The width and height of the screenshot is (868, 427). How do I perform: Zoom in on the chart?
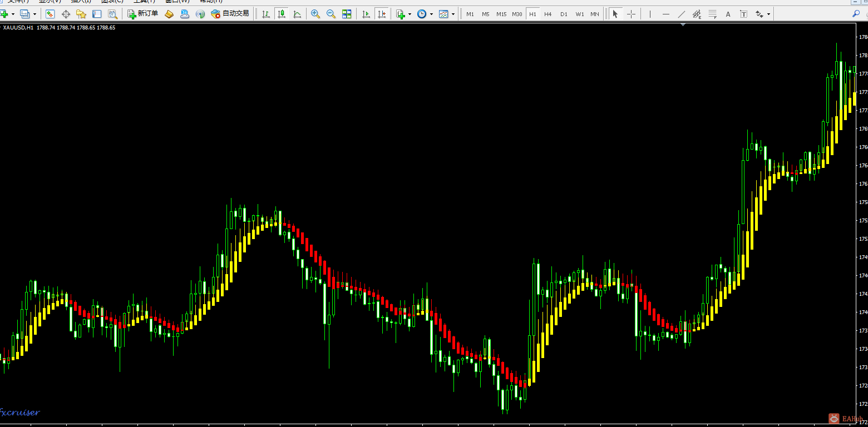coord(315,14)
